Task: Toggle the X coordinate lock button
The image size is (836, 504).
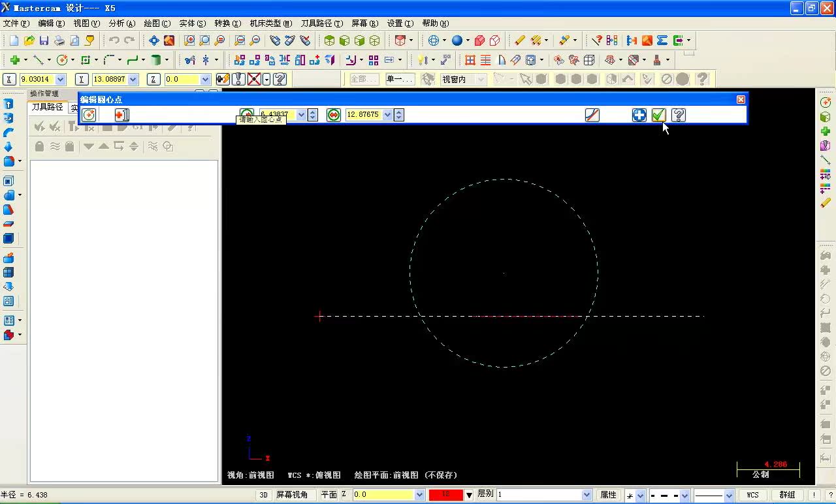Action: coord(10,79)
